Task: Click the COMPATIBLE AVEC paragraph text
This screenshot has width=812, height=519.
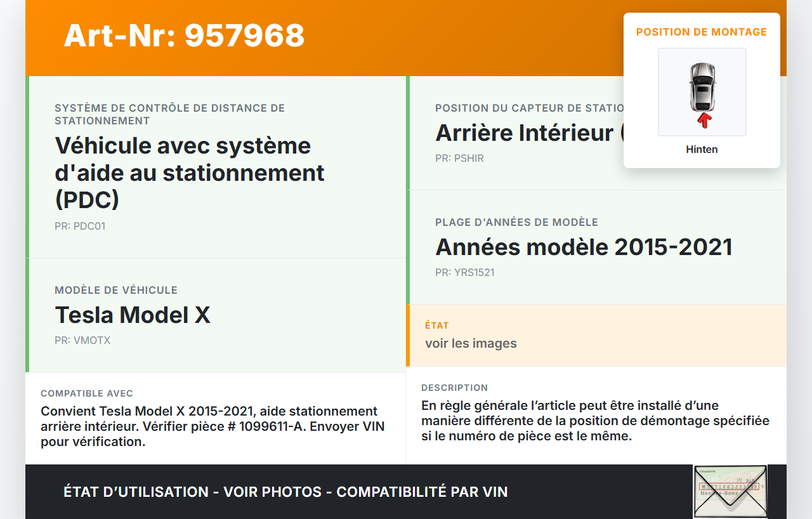Action: (x=213, y=426)
